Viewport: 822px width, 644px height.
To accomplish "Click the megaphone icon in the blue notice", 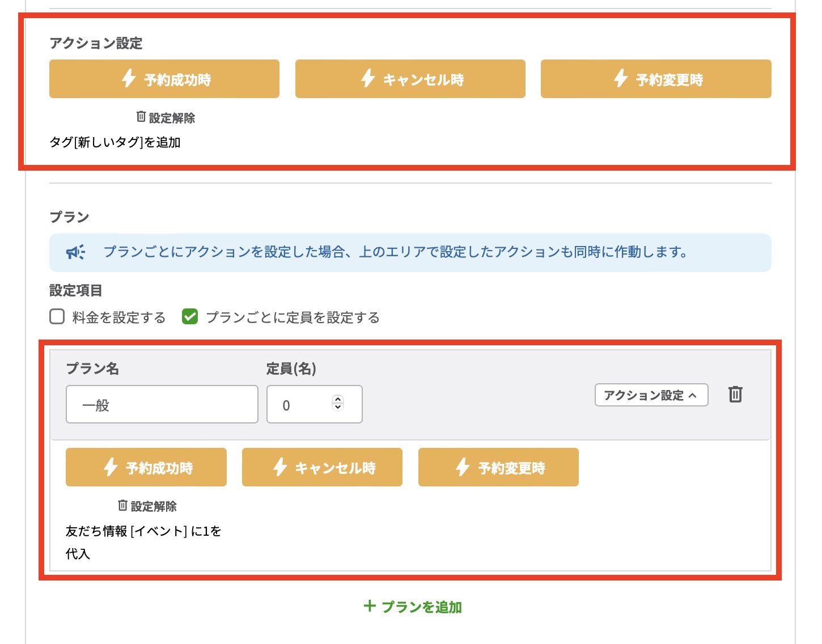I will coord(75,252).
